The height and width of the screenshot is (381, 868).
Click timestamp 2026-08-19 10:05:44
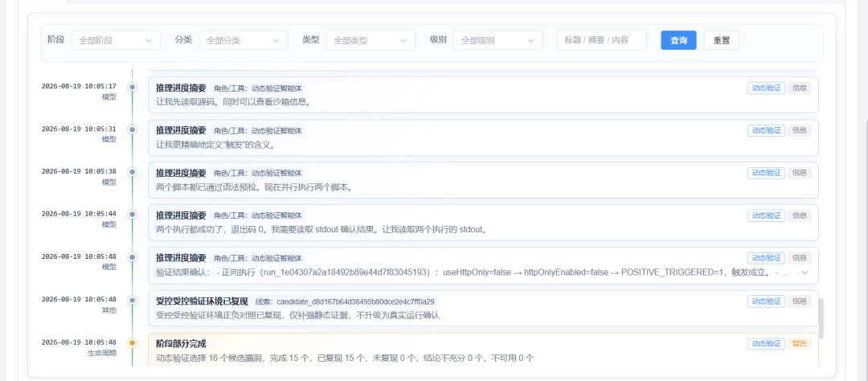coord(79,214)
